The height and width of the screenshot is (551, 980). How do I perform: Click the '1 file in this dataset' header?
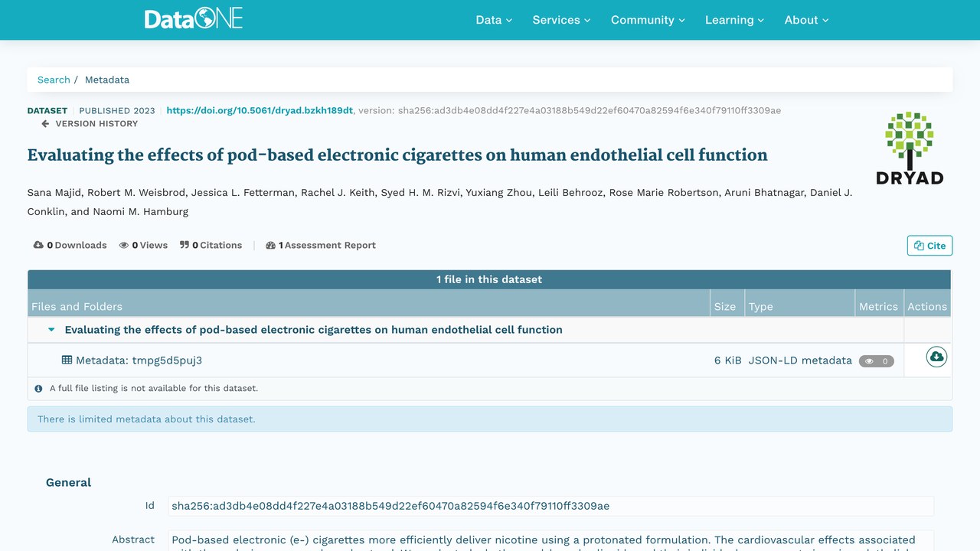point(489,279)
